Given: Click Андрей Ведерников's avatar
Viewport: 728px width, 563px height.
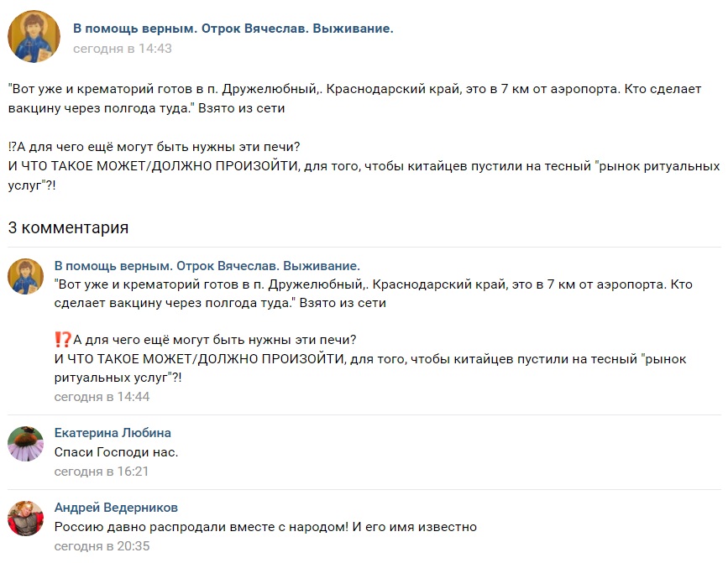Looking at the screenshot, I should (25, 518).
